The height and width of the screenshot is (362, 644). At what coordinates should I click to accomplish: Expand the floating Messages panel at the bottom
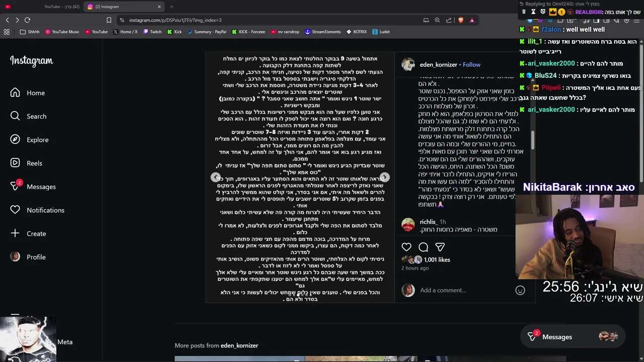[x=573, y=337]
